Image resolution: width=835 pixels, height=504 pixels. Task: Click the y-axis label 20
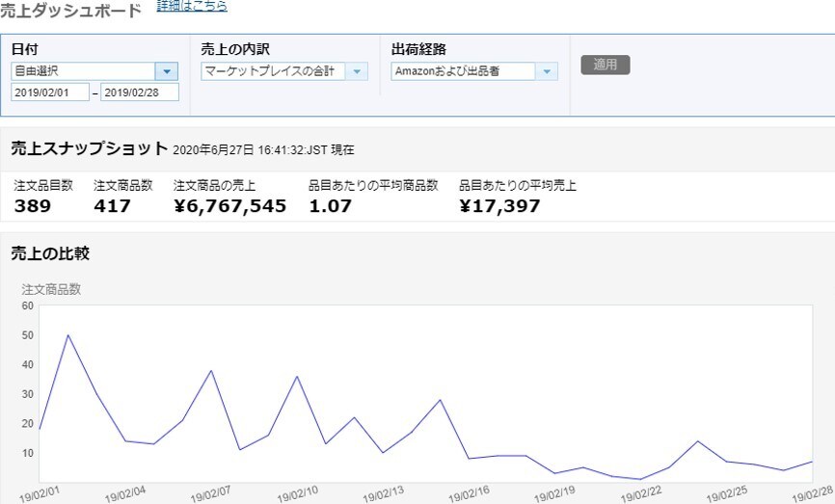tap(28, 424)
